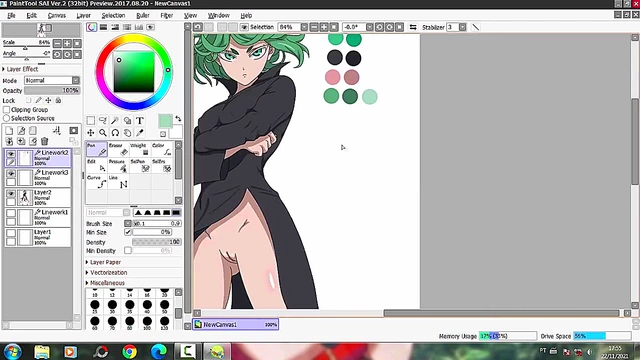Enable the Clipping Group checkbox
This screenshot has height=360, width=640.
(x=6, y=109)
